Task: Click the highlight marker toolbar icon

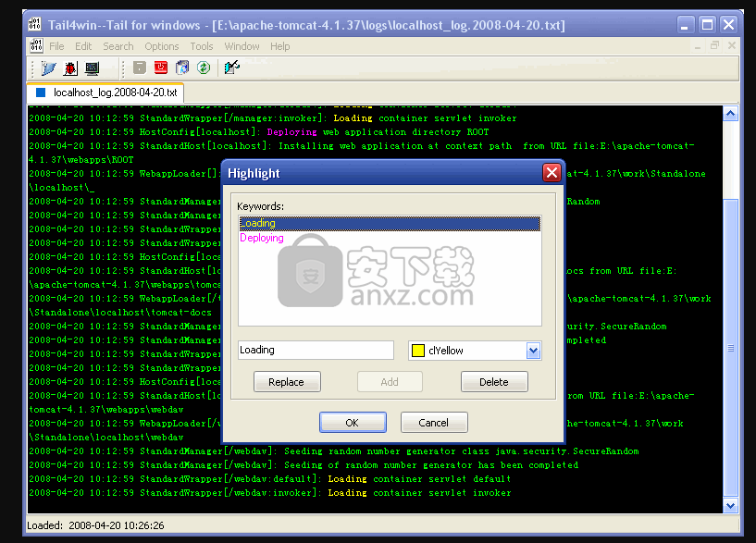Action: tap(232, 68)
